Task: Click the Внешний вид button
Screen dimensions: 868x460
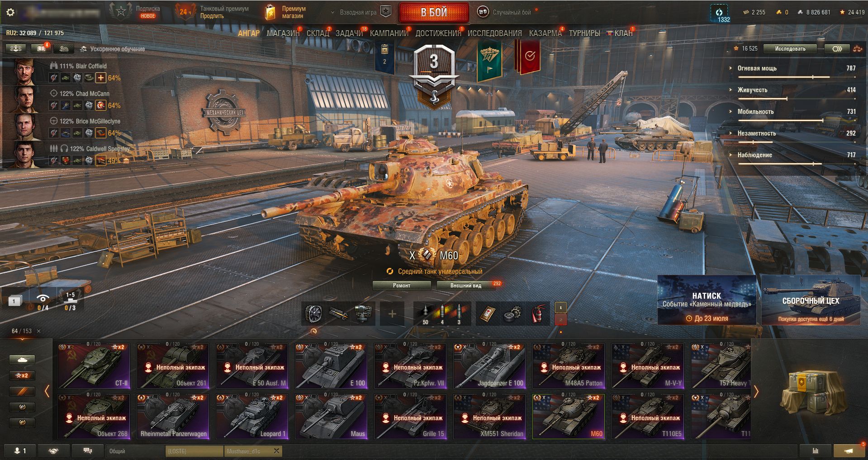Action: tap(465, 285)
